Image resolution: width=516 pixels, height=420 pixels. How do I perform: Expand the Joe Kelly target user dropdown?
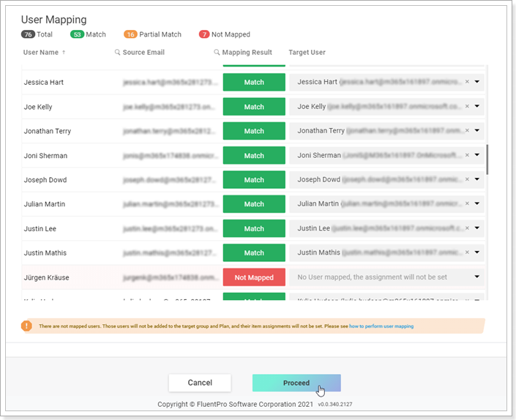click(x=476, y=106)
